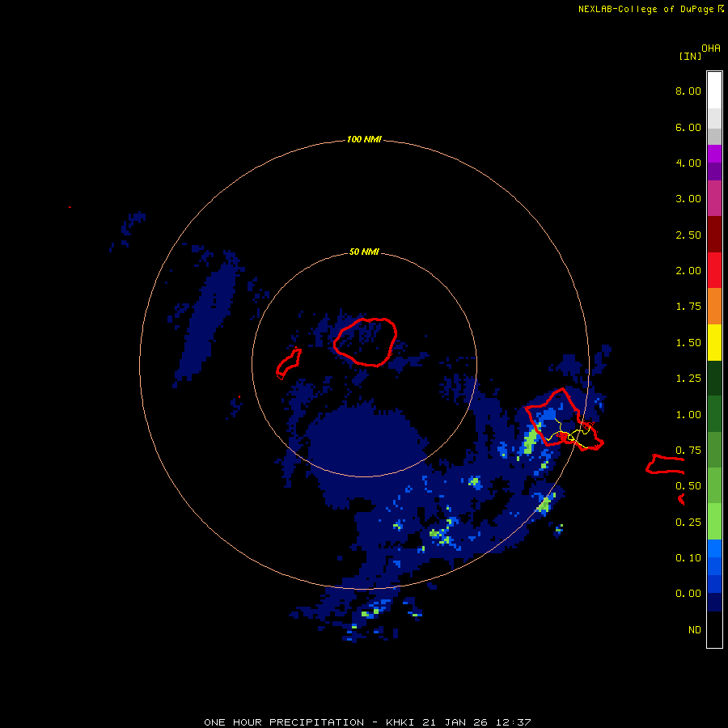
Task: Click the 1.75 legend value
Action: pos(688,307)
